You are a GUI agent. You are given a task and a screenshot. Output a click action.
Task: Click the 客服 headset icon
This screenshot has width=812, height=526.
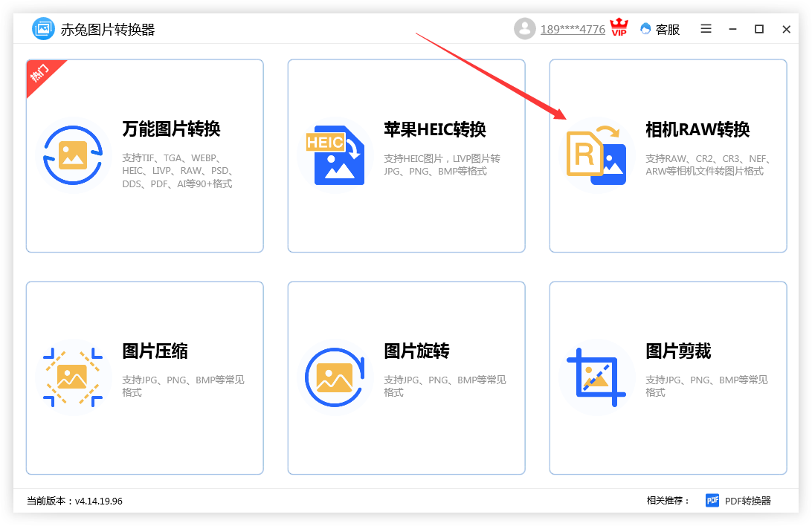[645, 29]
